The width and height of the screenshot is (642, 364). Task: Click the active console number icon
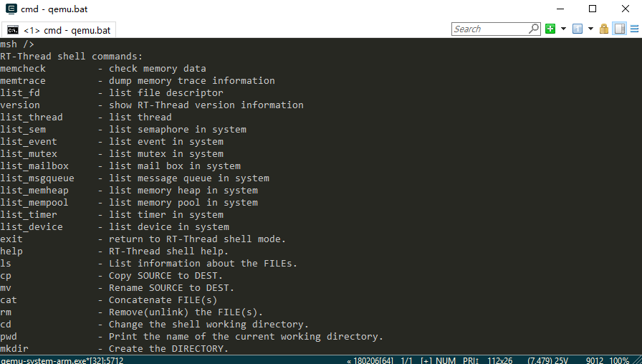click(x=578, y=29)
